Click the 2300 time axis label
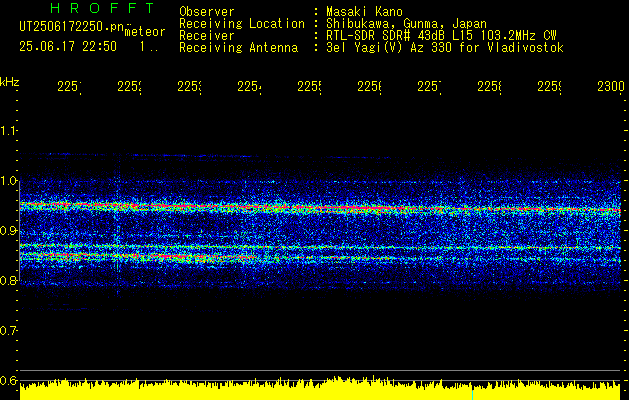The height and width of the screenshot is (400, 629). pyautogui.click(x=611, y=86)
